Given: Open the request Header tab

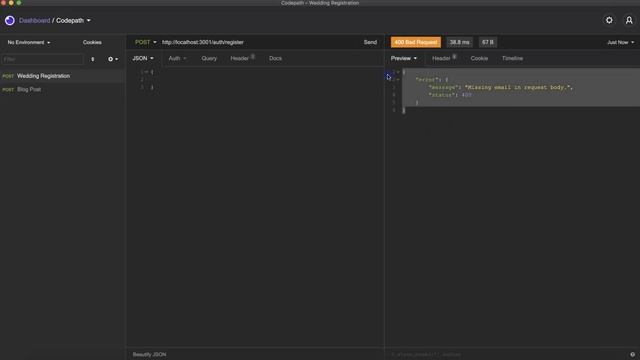Looking at the screenshot, I should pos(242,58).
